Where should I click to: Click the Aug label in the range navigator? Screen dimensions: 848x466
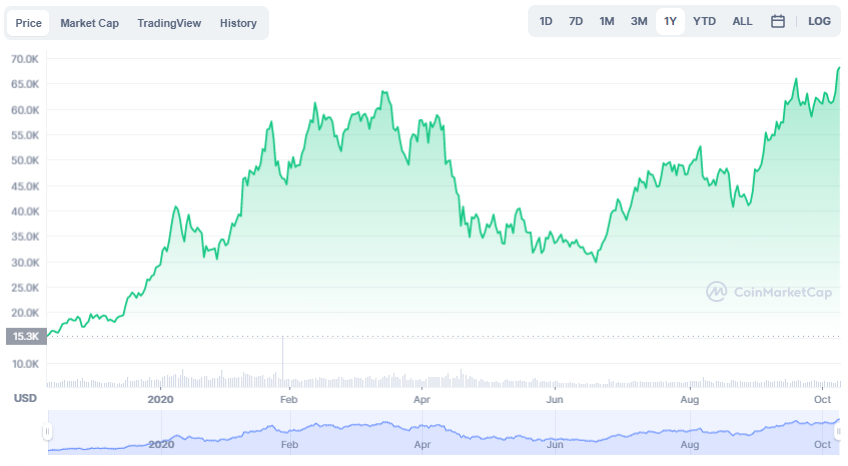click(690, 444)
